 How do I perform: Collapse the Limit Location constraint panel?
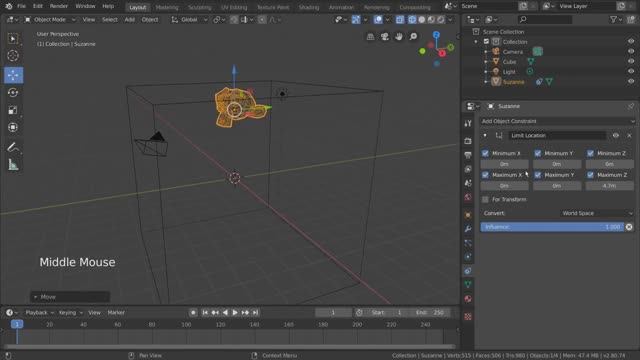[x=485, y=135]
